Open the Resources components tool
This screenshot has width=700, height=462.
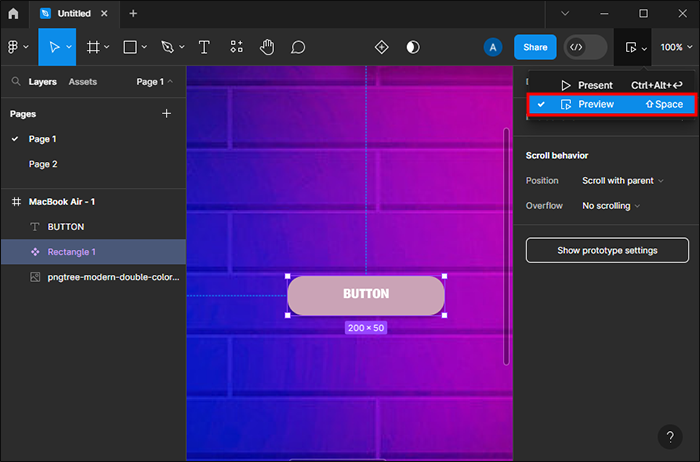(236, 47)
